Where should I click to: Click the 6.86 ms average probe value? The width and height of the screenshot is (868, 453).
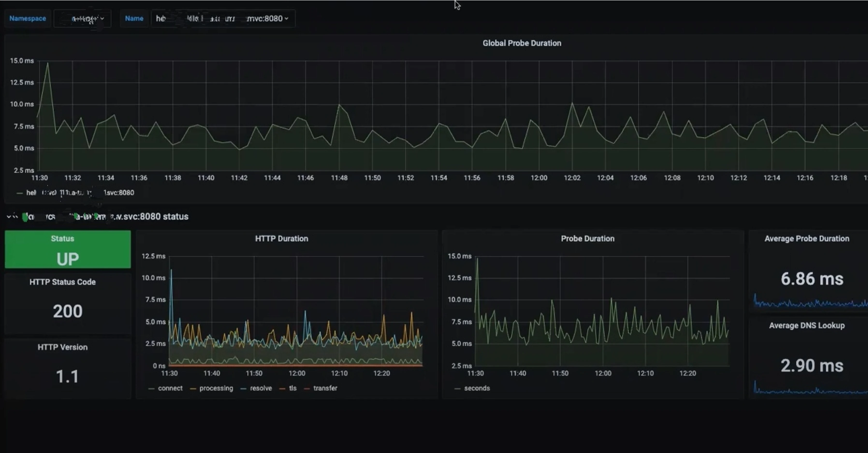tap(812, 279)
